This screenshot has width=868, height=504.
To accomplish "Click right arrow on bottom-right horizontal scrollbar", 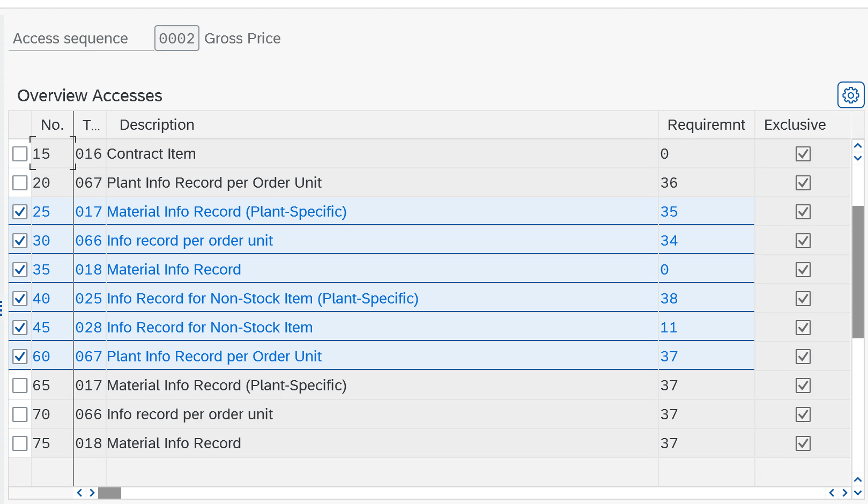I will (x=845, y=493).
